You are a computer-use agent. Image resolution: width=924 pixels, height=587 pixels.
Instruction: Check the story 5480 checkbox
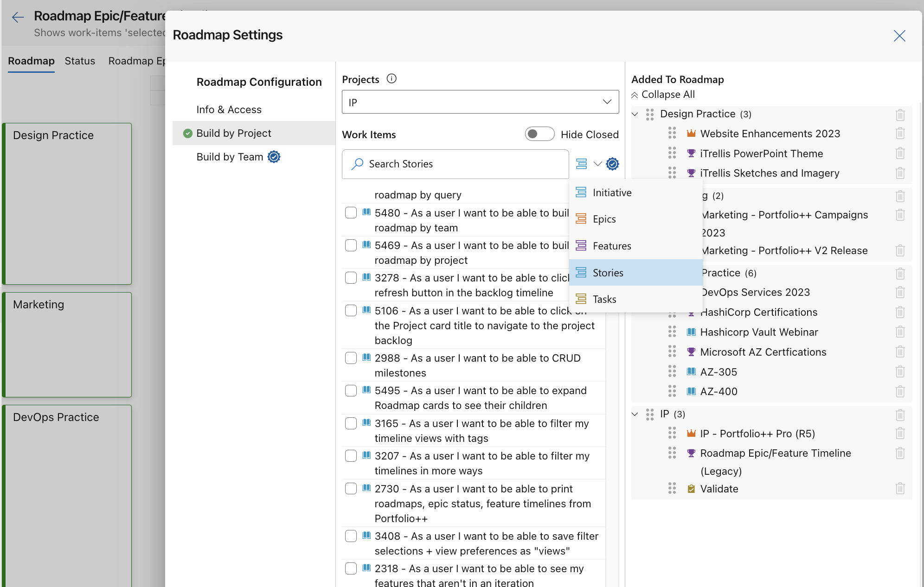[x=351, y=213]
